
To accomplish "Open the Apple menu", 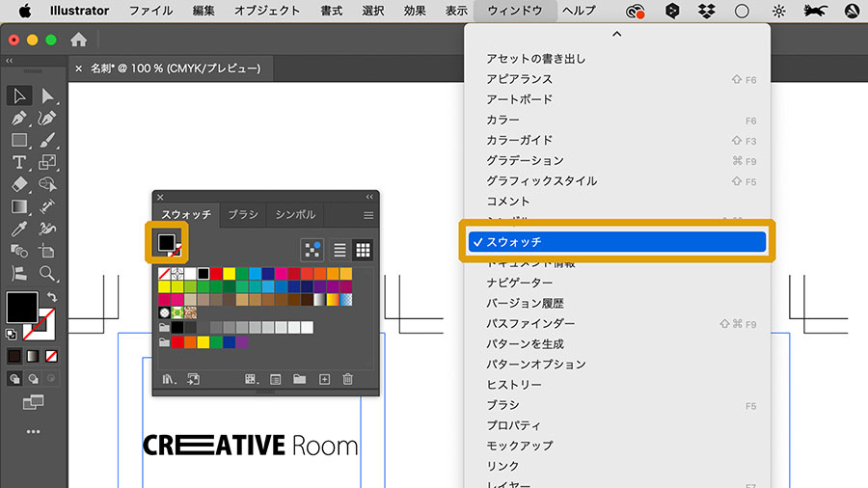I will coord(25,11).
